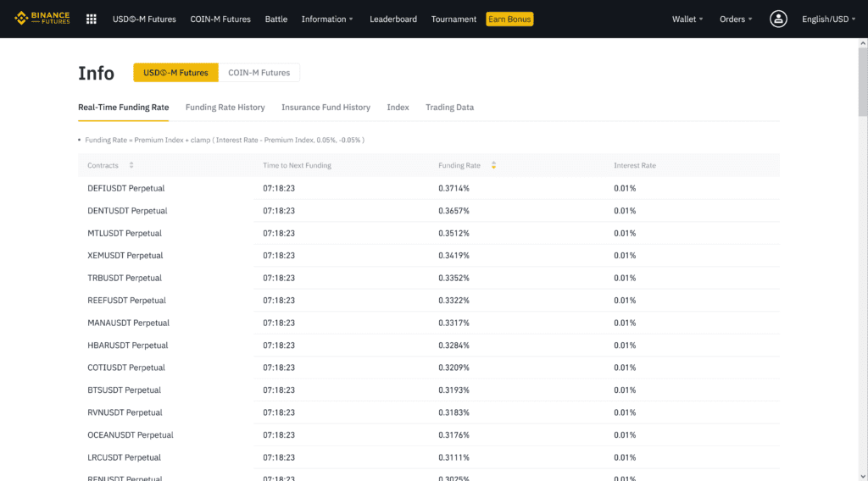The width and height of the screenshot is (868, 481).
Task: Click the 0.3352% funding rate value
Action: coord(453,278)
